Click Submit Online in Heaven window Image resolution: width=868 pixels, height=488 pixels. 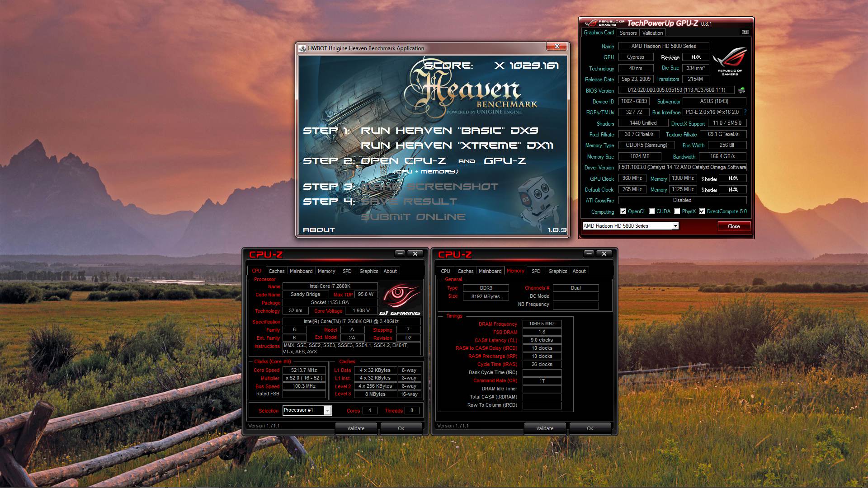click(413, 217)
